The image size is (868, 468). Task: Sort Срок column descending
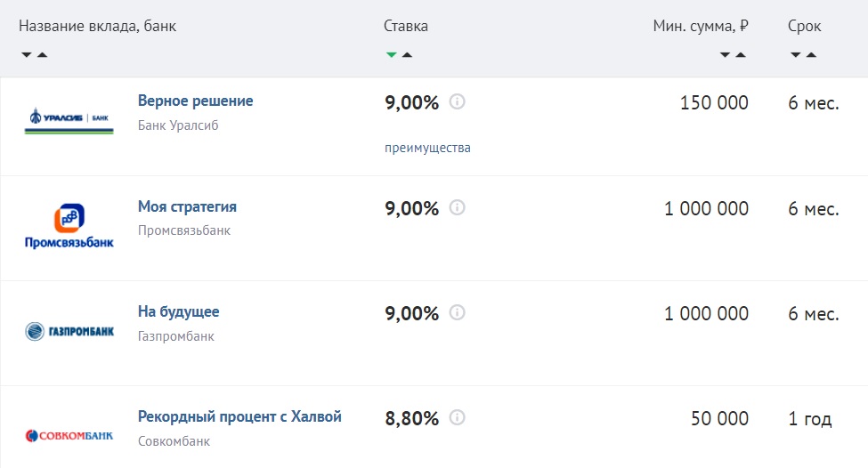click(795, 55)
